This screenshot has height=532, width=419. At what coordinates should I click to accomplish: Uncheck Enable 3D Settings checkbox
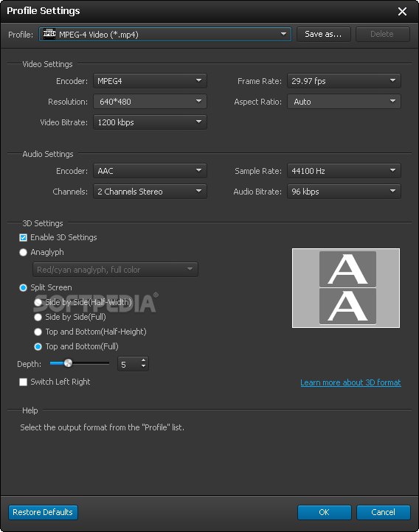point(23,237)
